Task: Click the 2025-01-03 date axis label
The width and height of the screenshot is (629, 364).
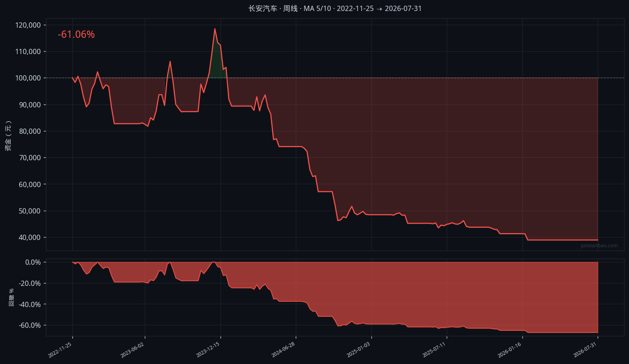Action: [359, 349]
